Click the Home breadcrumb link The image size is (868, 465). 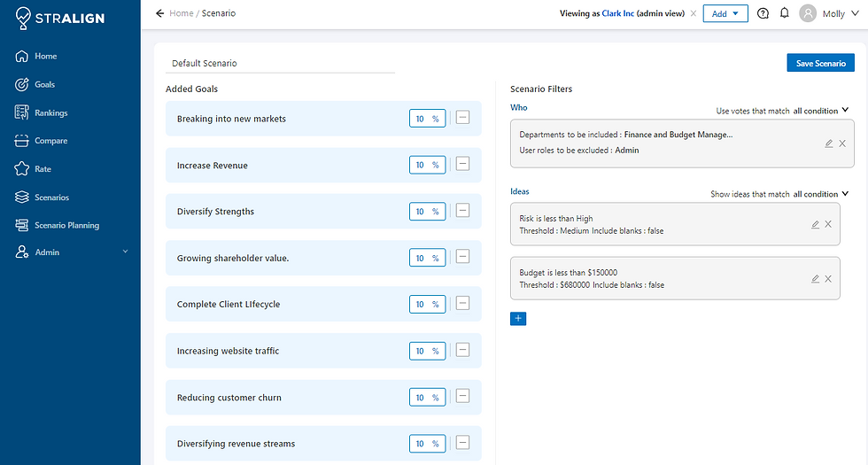pyautogui.click(x=182, y=13)
